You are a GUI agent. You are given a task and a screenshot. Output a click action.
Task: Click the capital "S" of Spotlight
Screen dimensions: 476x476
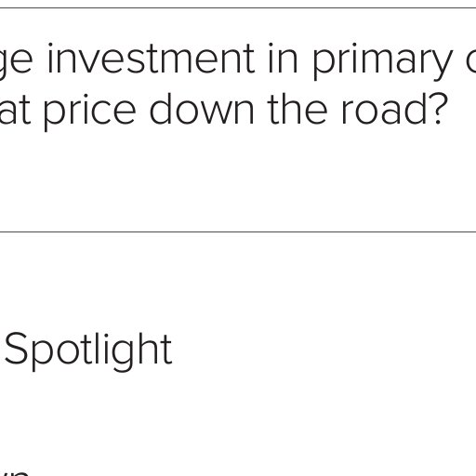click(x=17, y=348)
